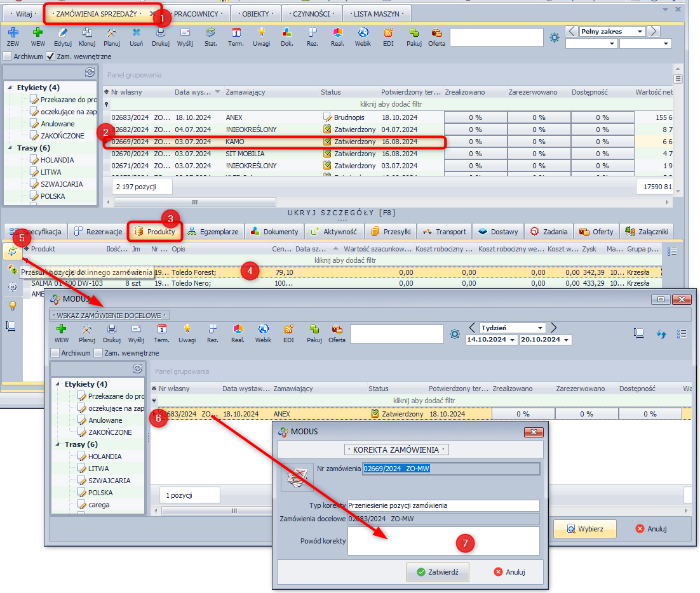The height and width of the screenshot is (593, 700).
Task: Click main order list horizontal scrollbar
Action: [x=195, y=202]
